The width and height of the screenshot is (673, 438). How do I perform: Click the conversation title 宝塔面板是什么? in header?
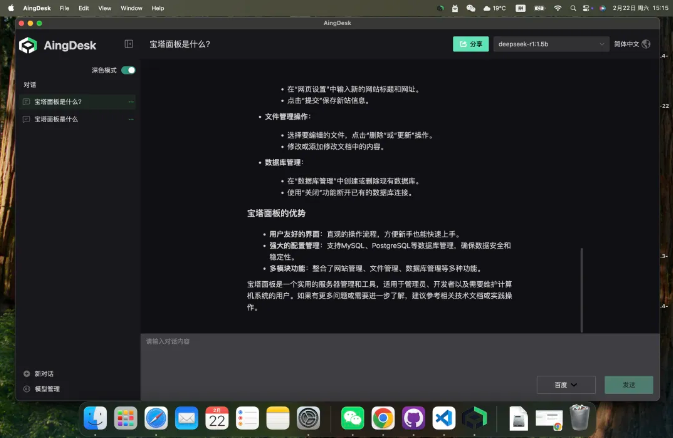tap(180, 44)
